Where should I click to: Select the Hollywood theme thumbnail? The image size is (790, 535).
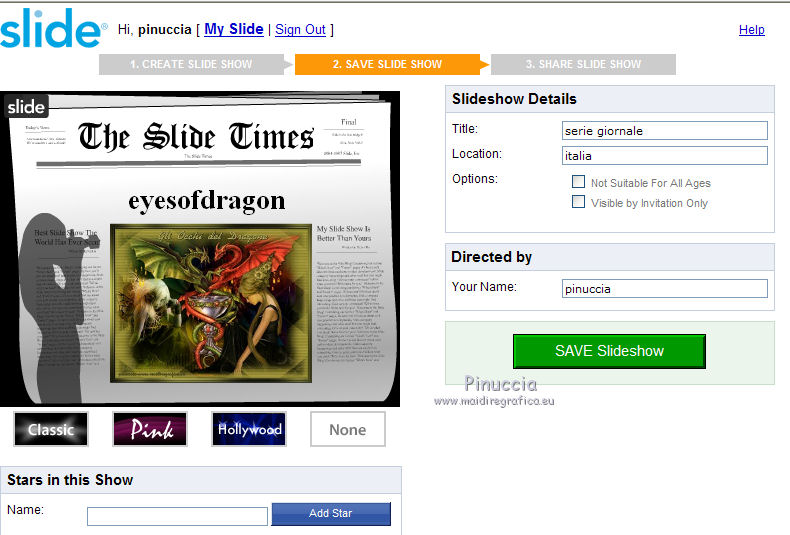(249, 429)
